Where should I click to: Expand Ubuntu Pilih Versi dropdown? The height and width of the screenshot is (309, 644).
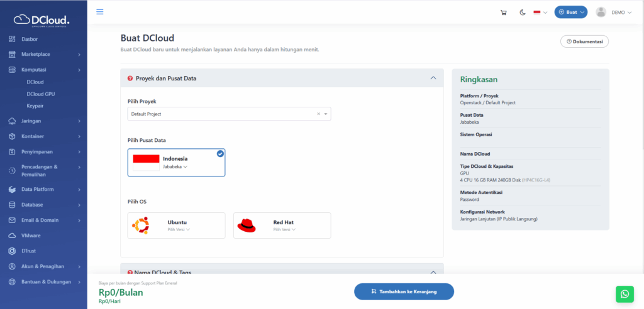[x=179, y=230]
